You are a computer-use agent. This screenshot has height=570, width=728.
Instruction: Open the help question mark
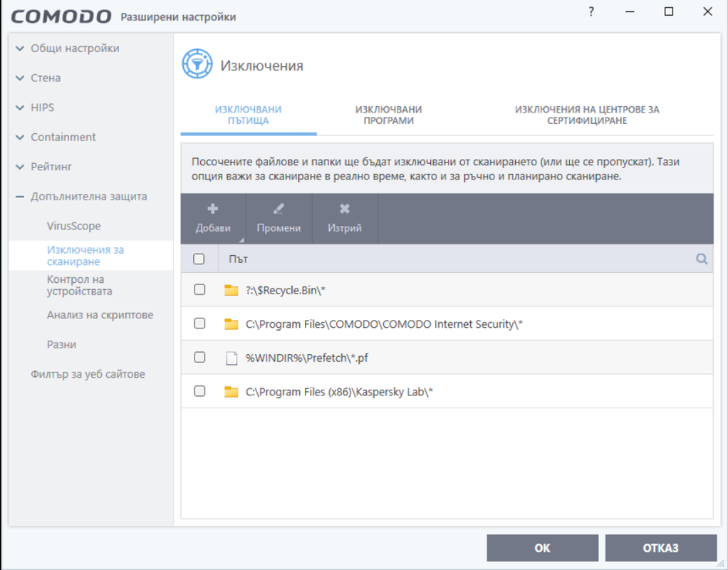point(591,11)
